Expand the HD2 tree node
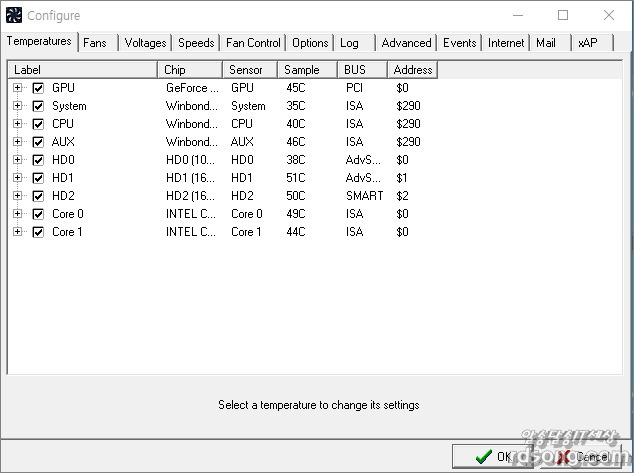 click(18, 196)
